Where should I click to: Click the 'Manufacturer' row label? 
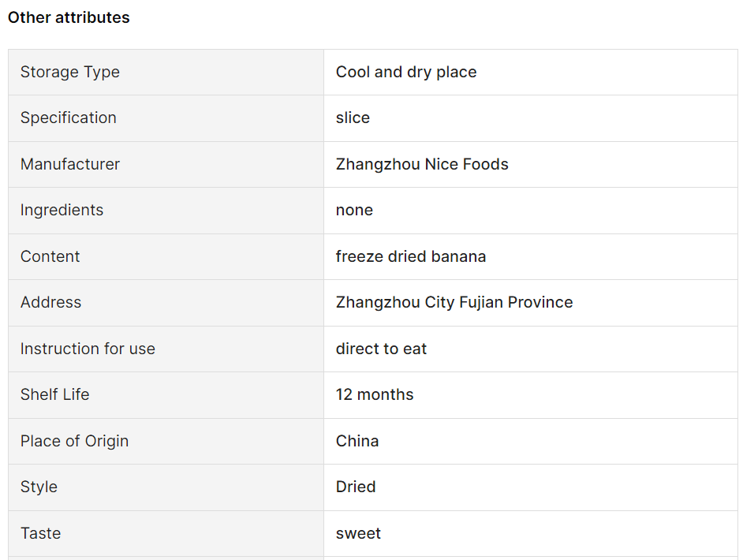coord(70,164)
